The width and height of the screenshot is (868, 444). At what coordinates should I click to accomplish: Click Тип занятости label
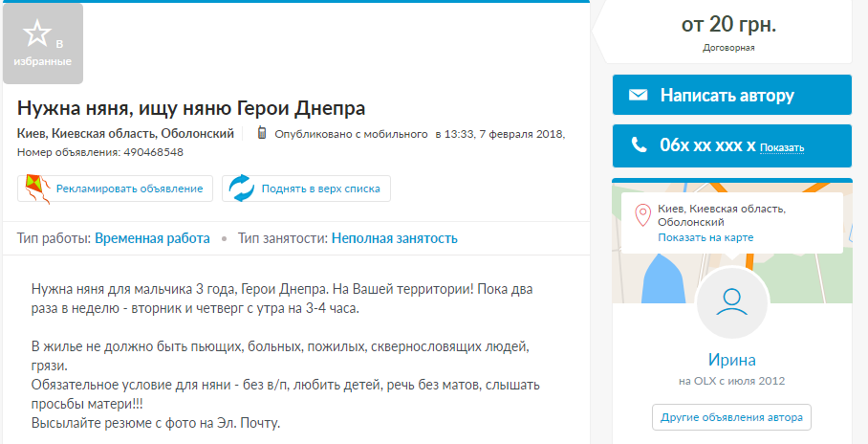click(x=283, y=238)
